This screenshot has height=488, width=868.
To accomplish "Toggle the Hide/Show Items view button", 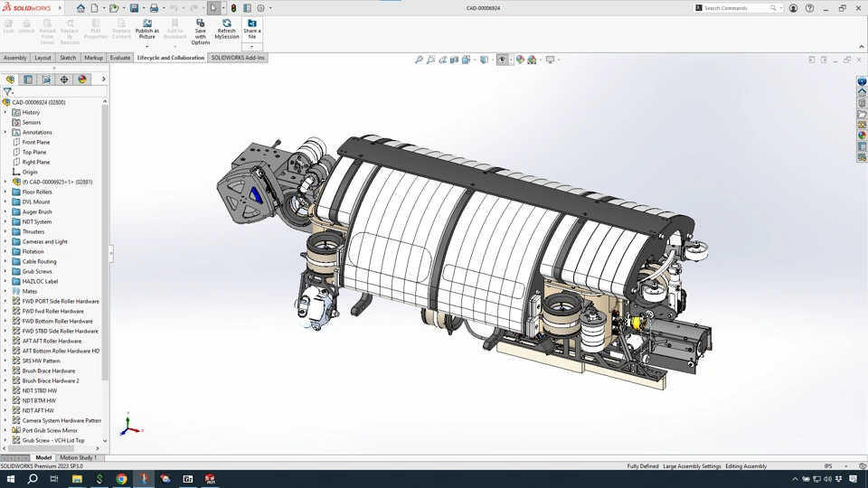I will [x=502, y=60].
